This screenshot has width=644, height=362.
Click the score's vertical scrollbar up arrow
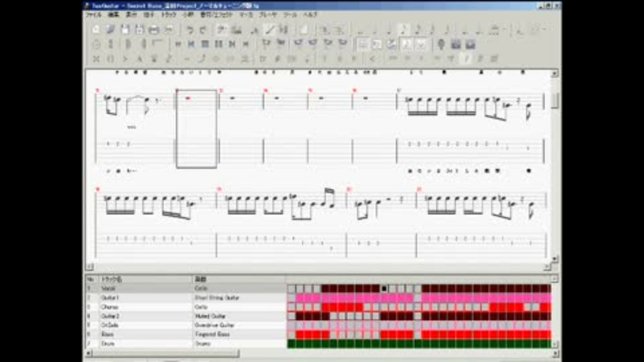pos(555,74)
